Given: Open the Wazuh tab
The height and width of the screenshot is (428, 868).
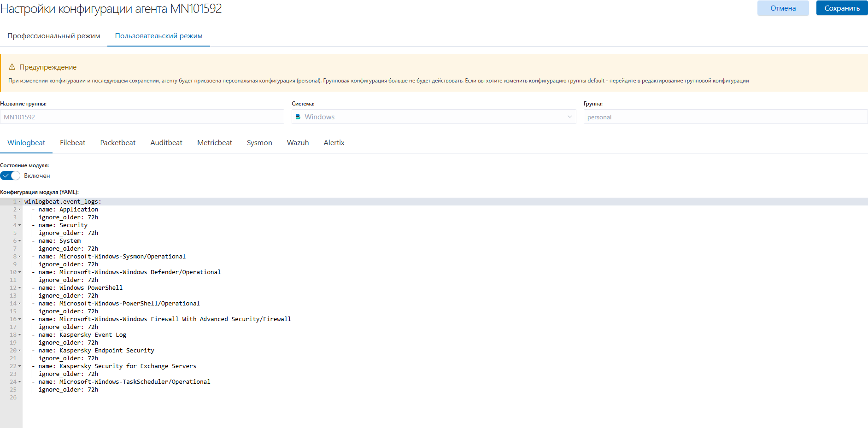Looking at the screenshot, I should click(298, 143).
